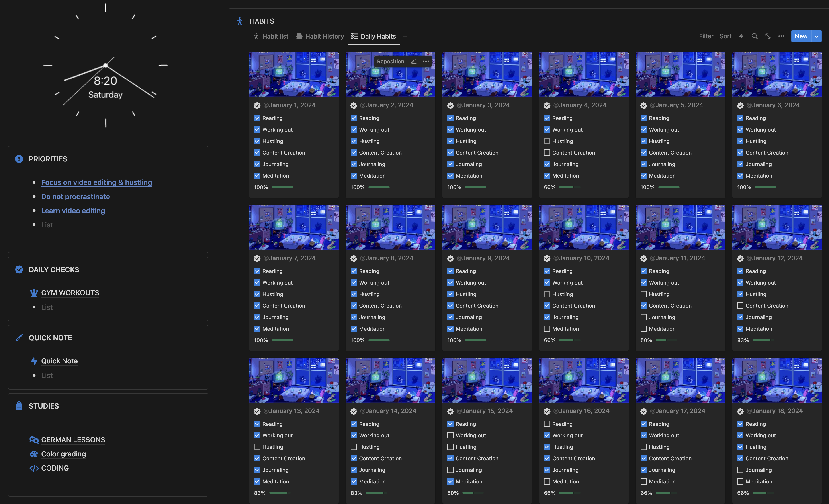Click the empty List item under PRIORITIES
The image size is (829, 504).
47,225
